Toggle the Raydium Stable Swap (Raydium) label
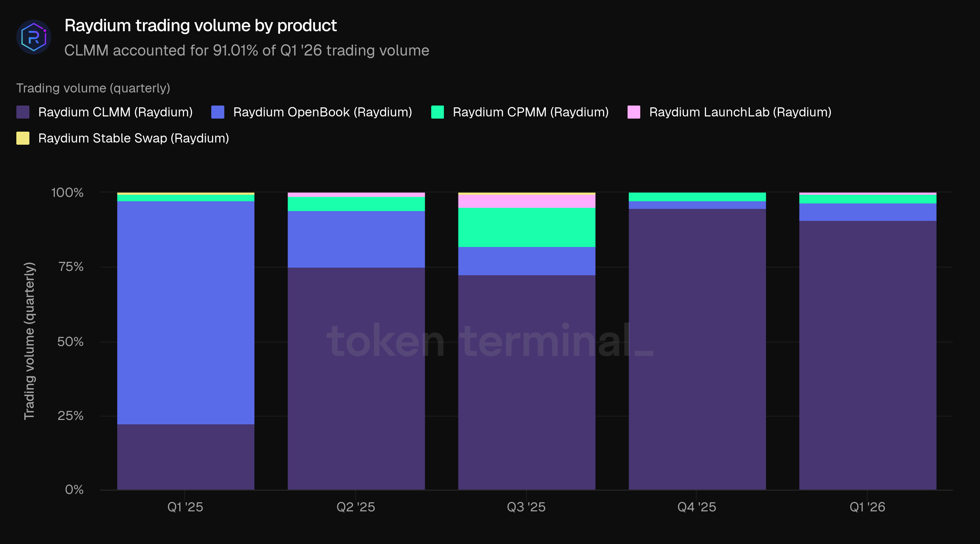This screenshot has height=544, width=980. point(134,138)
